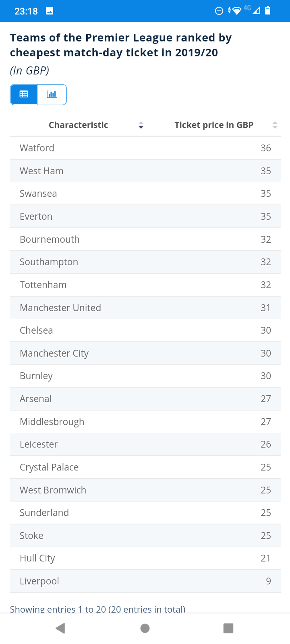Tap the battery icon in status bar
The width and height of the screenshot is (290, 644).
(x=268, y=11)
